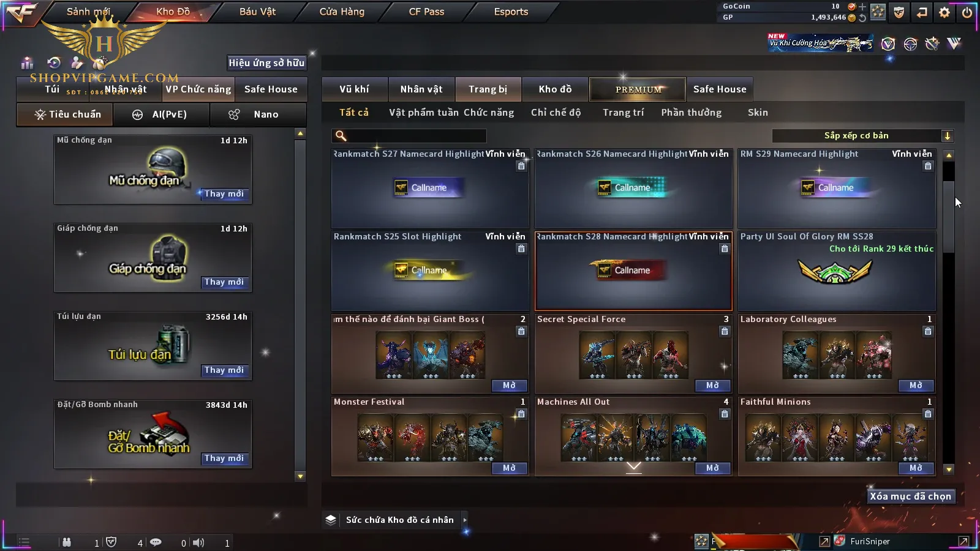Open settings gear icon in top bar
The width and height of the screenshot is (980, 551).
944,12
